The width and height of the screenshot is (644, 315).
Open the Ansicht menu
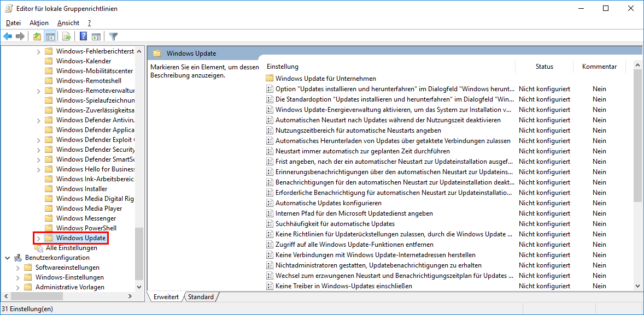pyautogui.click(x=68, y=23)
